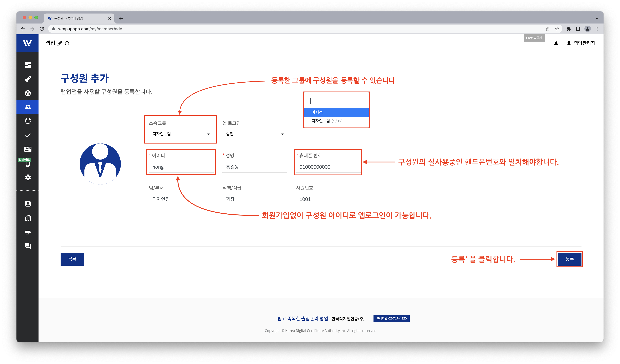
Task: Open the dashboard grid icon in sidebar
Action: (x=28, y=65)
